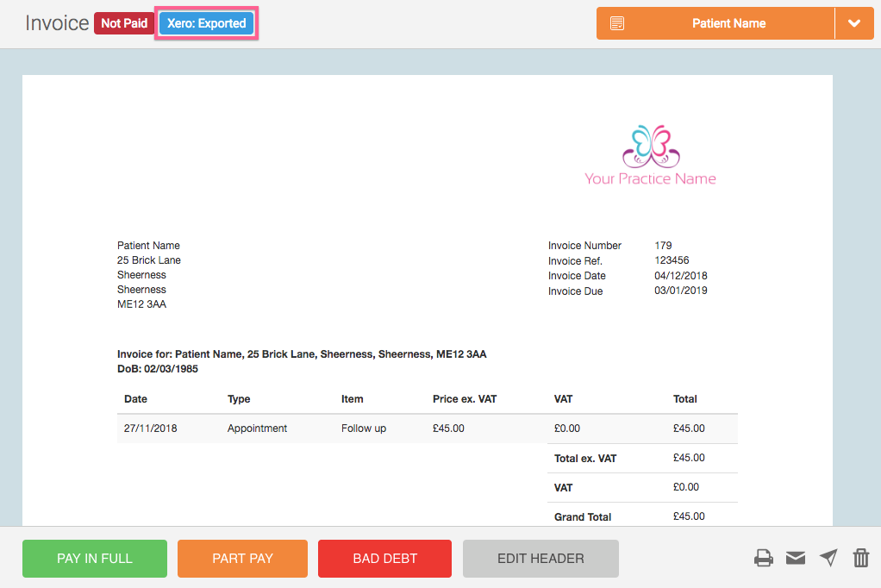Email the invoice via the envelope icon
This screenshot has height=588, width=881.
tap(796, 559)
